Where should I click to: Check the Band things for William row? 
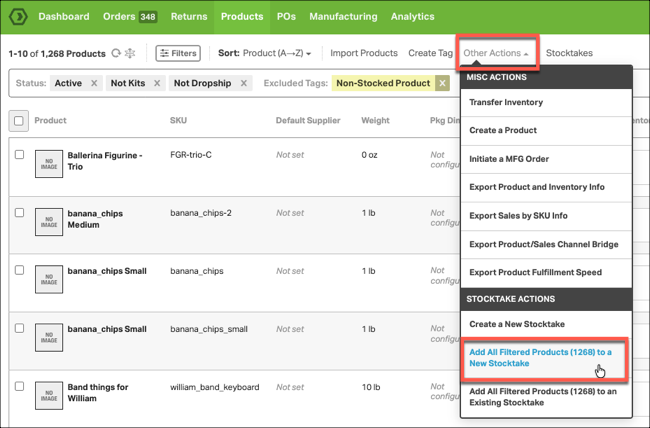click(x=19, y=386)
